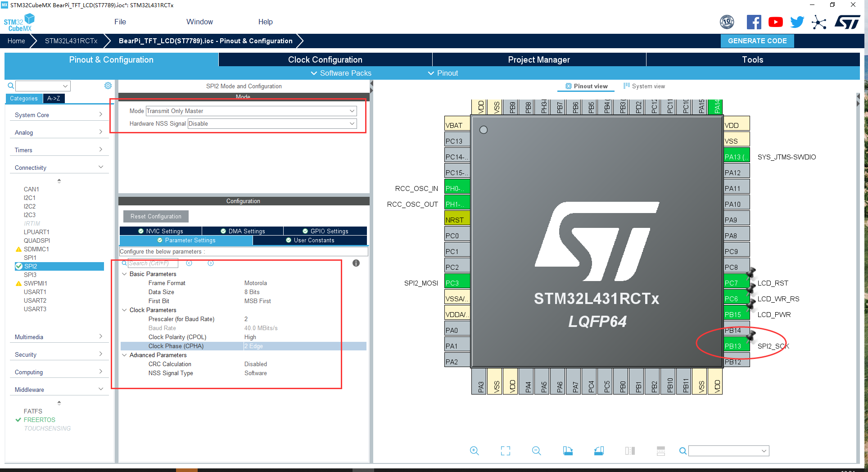
Task: Go to the previous parameter search result
Action: [x=189, y=263]
